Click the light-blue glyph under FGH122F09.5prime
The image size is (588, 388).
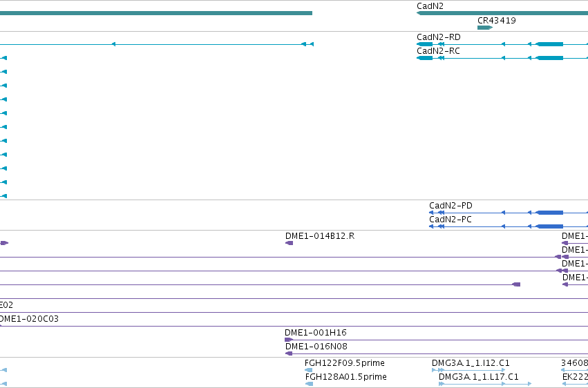point(309,370)
